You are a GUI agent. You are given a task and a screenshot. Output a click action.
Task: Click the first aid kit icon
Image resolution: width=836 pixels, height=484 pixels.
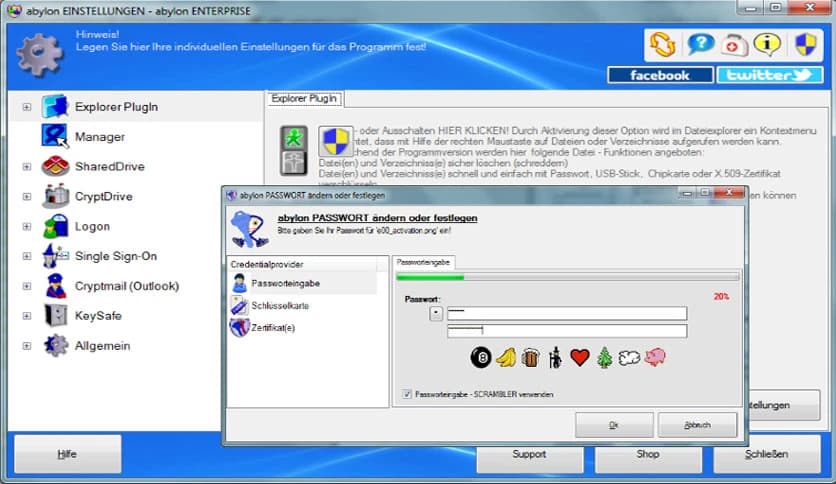[x=733, y=45]
